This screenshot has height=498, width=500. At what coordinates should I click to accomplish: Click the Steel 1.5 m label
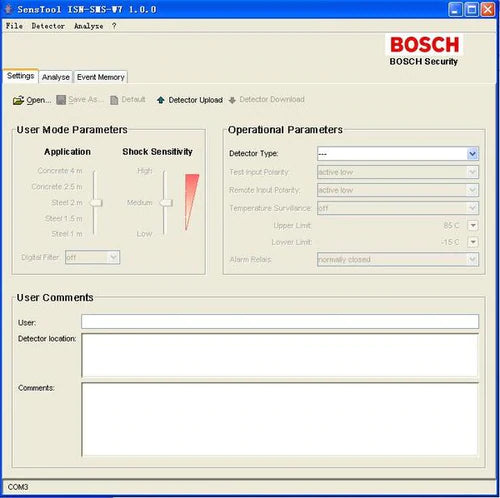pos(63,219)
